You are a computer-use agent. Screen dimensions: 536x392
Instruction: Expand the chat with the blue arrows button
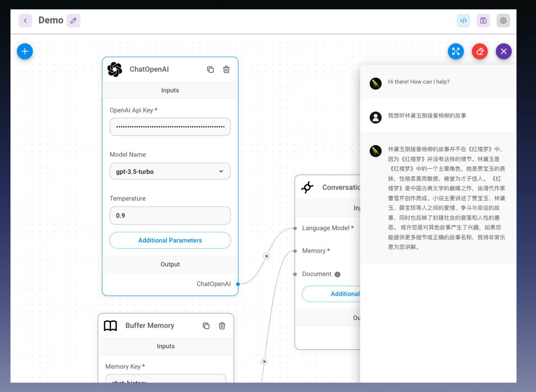456,51
